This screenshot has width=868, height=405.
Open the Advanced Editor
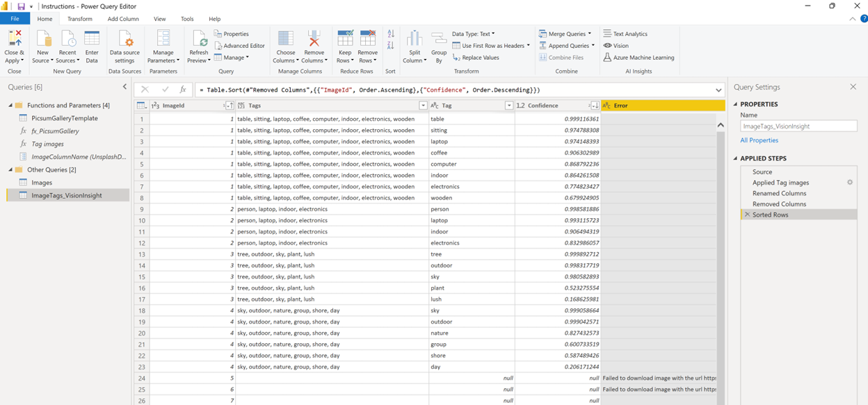pyautogui.click(x=239, y=46)
